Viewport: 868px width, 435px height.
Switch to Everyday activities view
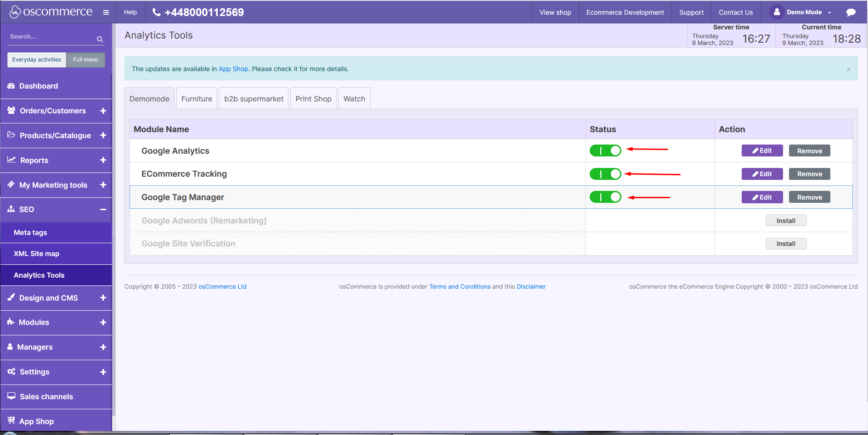(x=37, y=60)
